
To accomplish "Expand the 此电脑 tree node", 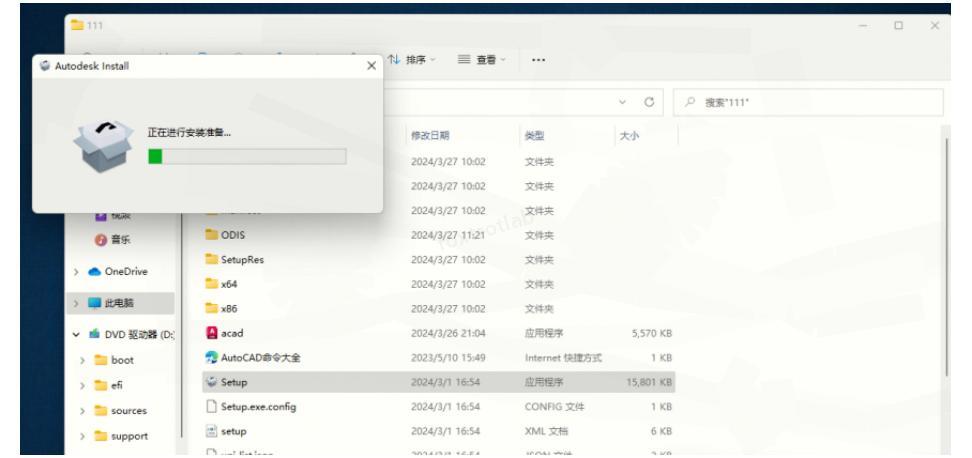I will click(76, 303).
